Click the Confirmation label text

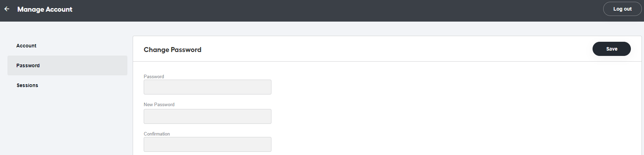click(156, 134)
